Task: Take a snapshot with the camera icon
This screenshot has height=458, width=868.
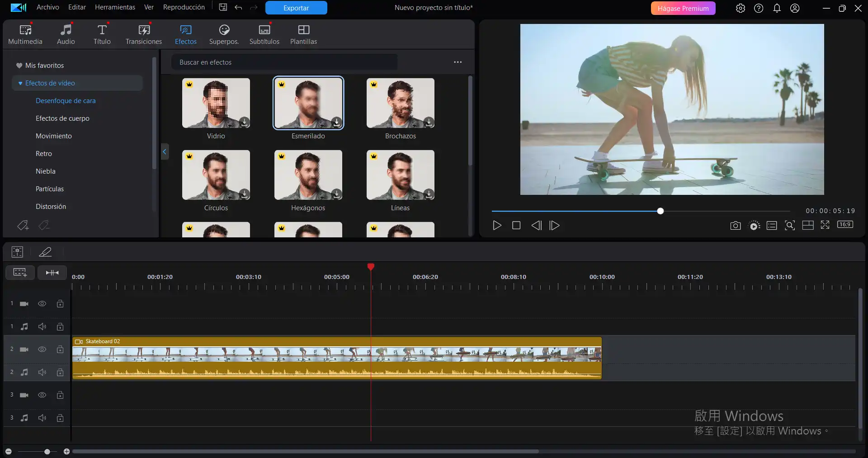Action: pyautogui.click(x=735, y=226)
